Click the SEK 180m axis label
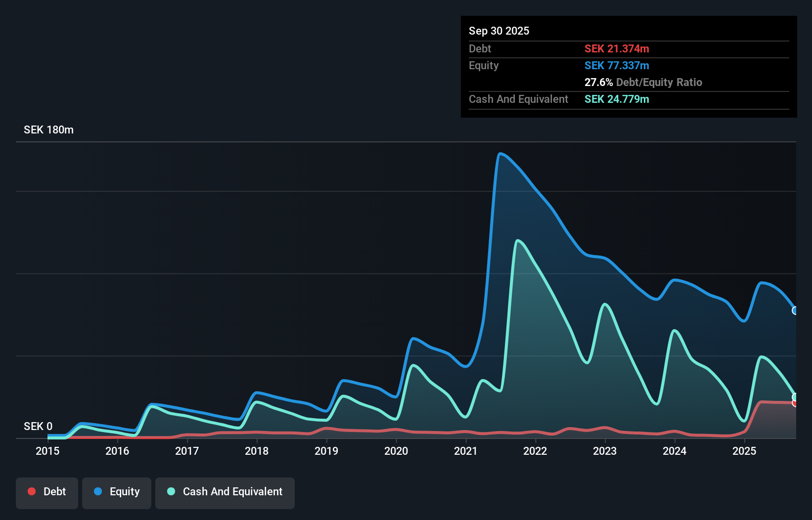Screen dimensions: 812x520 48,130
